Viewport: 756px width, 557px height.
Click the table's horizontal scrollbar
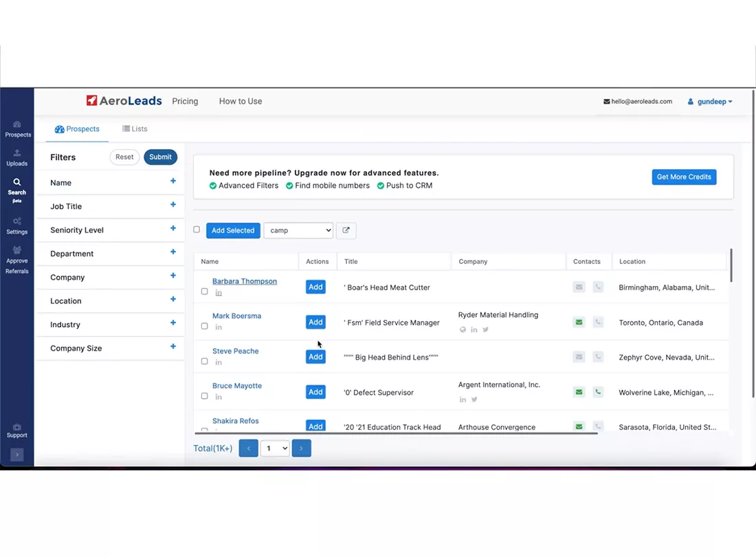click(x=396, y=433)
